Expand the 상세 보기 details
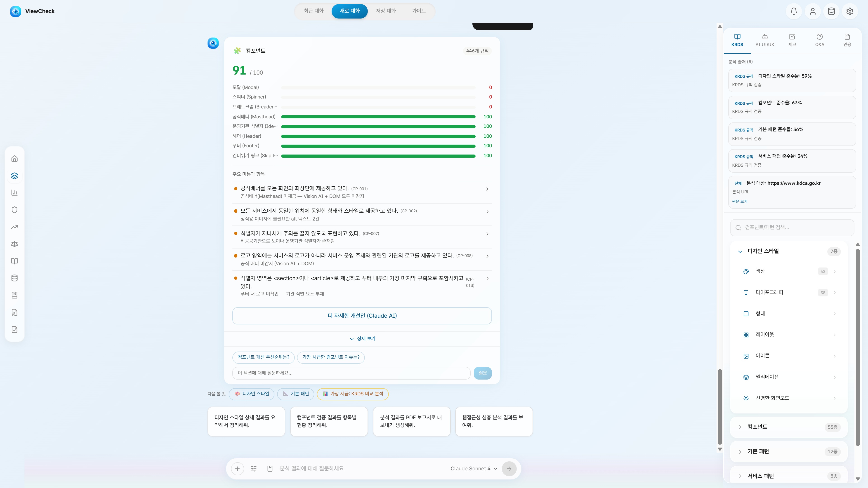The width and height of the screenshot is (868, 488). pyautogui.click(x=362, y=338)
